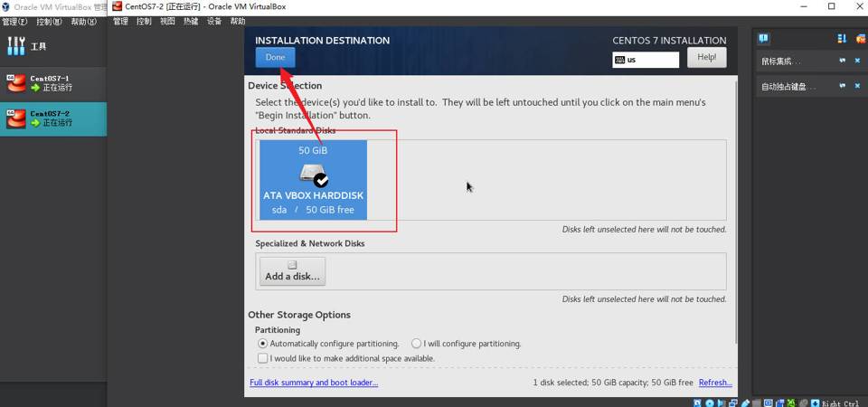This screenshot has width=868, height=407.
Task: Enable make additional space available checkbox
Action: click(x=263, y=358)
